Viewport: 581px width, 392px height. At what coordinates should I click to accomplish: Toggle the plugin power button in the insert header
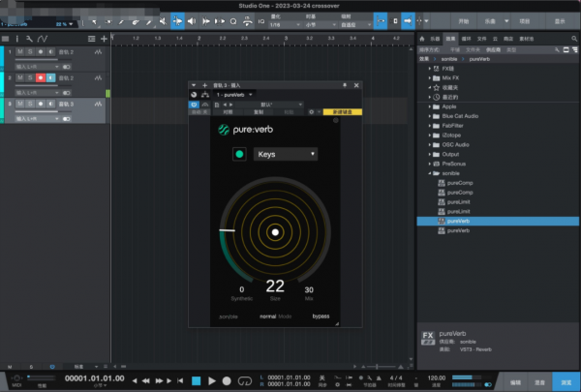[x=194, y=105]
